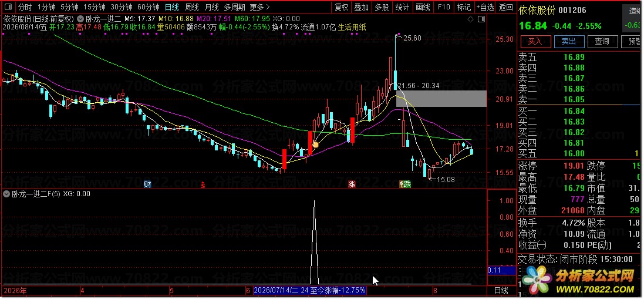Click the date range 2026/07/14 至今涨幅 bar
Viewport: 644px width, 299px height.
point(310,290)
